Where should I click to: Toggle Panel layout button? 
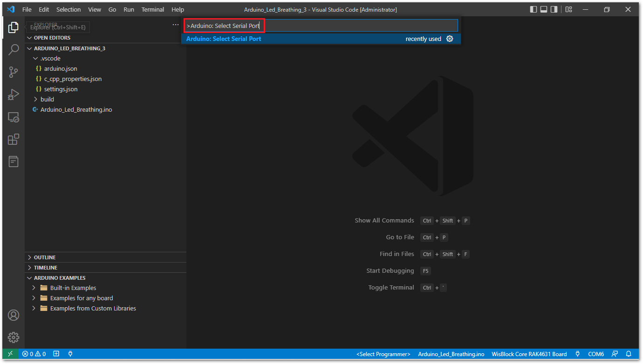(544, 9)
